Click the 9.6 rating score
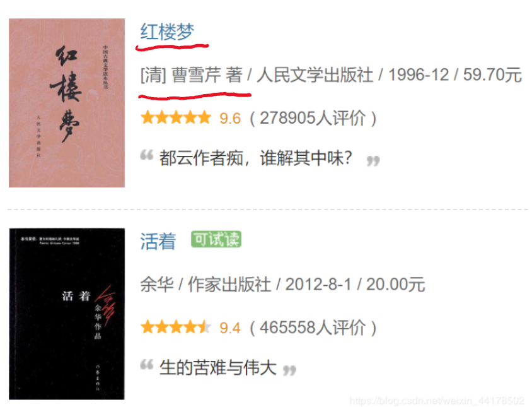Screen dimensions: 532x407 tap(230, 119)
